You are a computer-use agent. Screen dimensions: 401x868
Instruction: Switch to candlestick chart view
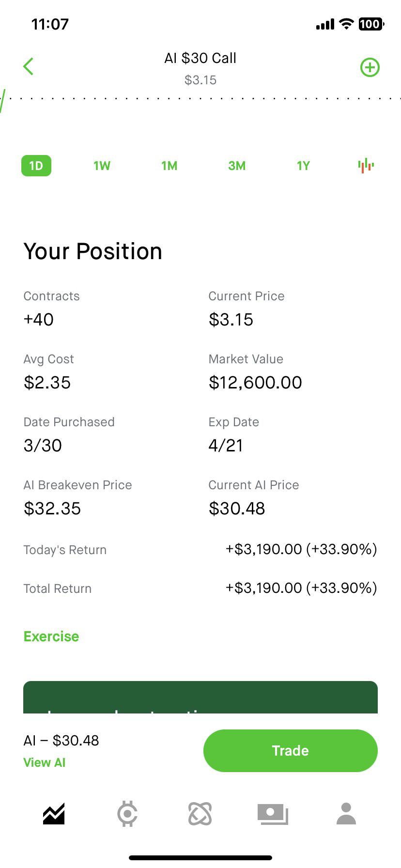366,166
